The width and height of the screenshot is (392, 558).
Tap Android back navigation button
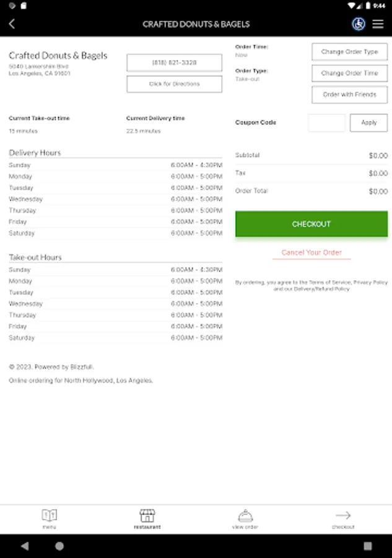[25, 546]
